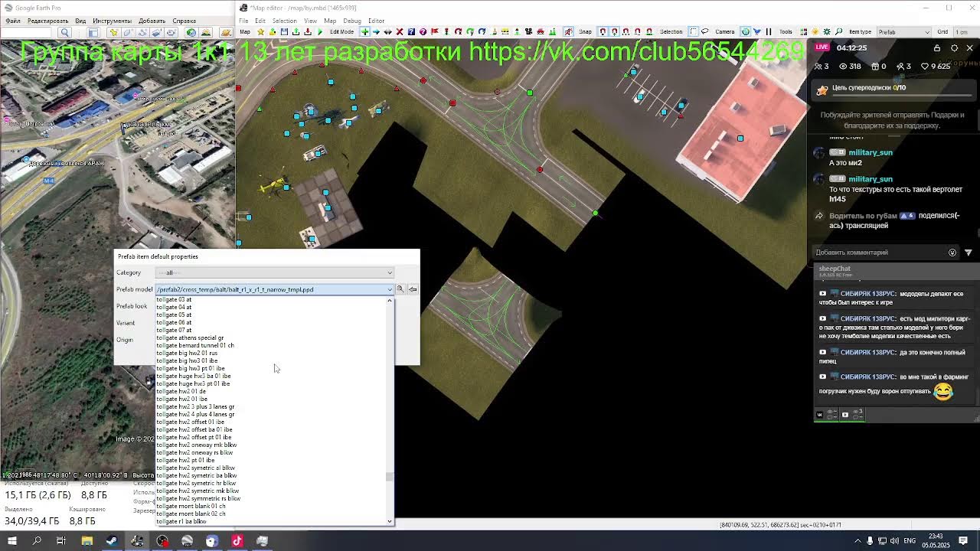980x551 pixels.
Task: Click Google Earth add path icon
Action: point(142,32)
